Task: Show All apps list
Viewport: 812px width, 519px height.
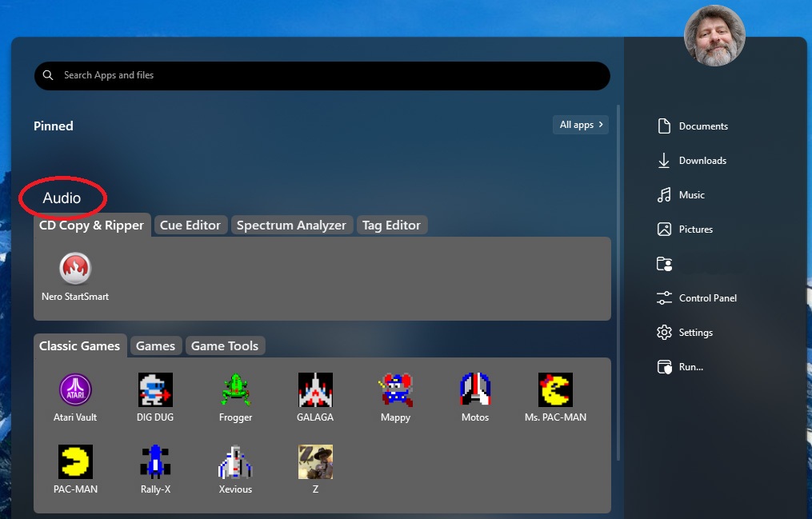Action: pyautogui.click(x=581, y=125)
